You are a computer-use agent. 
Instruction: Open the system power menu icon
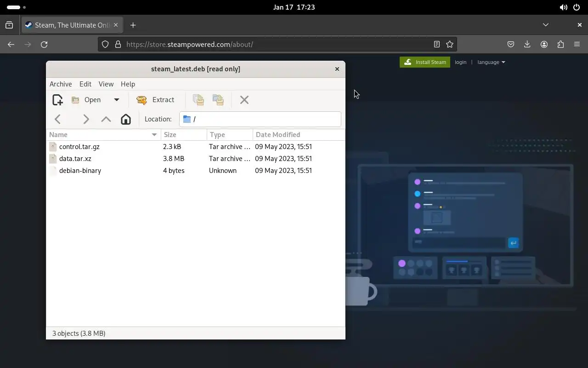tap(577, 7)
